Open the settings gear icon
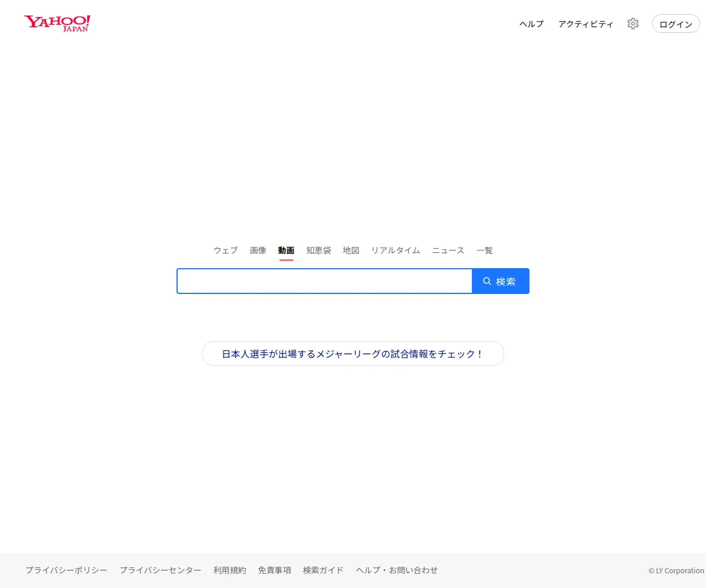This screenshot has width=706, height=588. click(x=632, y=24)
